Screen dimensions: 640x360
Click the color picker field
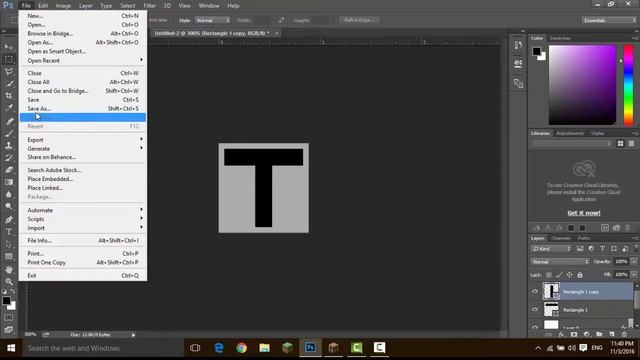[582, 85]
